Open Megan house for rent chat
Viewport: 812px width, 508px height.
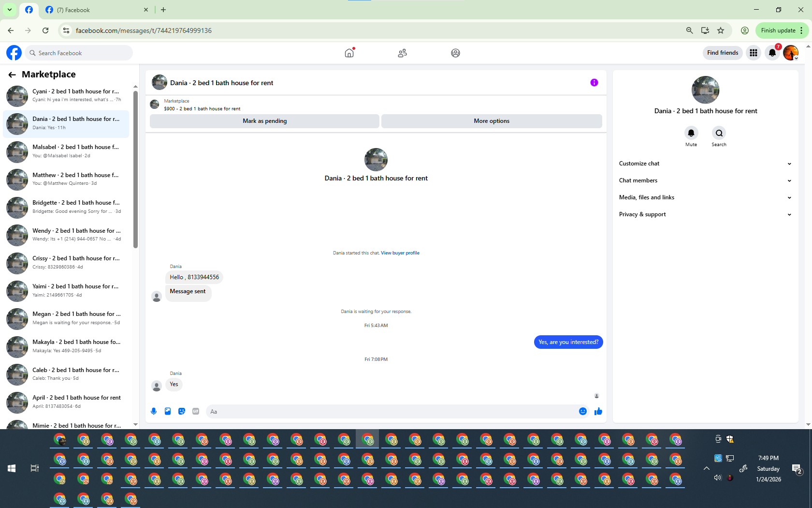(x=66, y=318)
